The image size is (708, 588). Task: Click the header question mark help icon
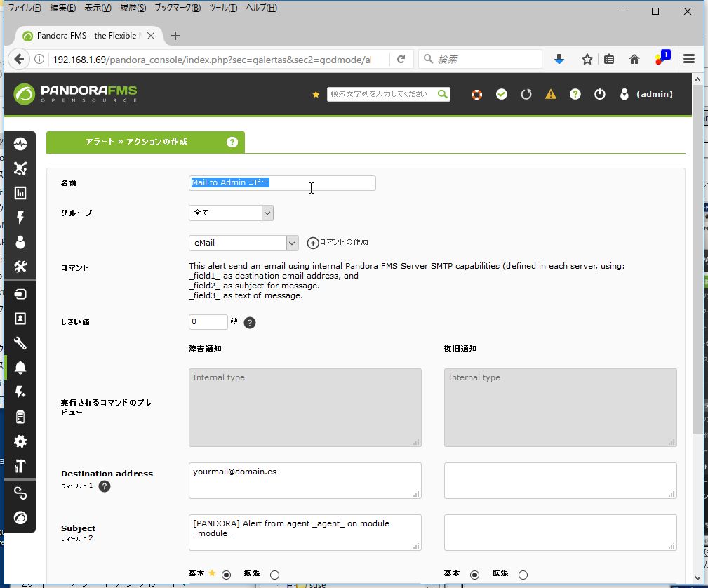click(575, 94)
